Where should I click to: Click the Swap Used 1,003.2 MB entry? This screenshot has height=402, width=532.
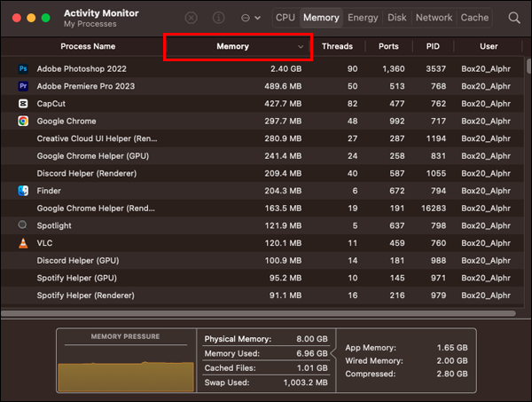point(266,382)
